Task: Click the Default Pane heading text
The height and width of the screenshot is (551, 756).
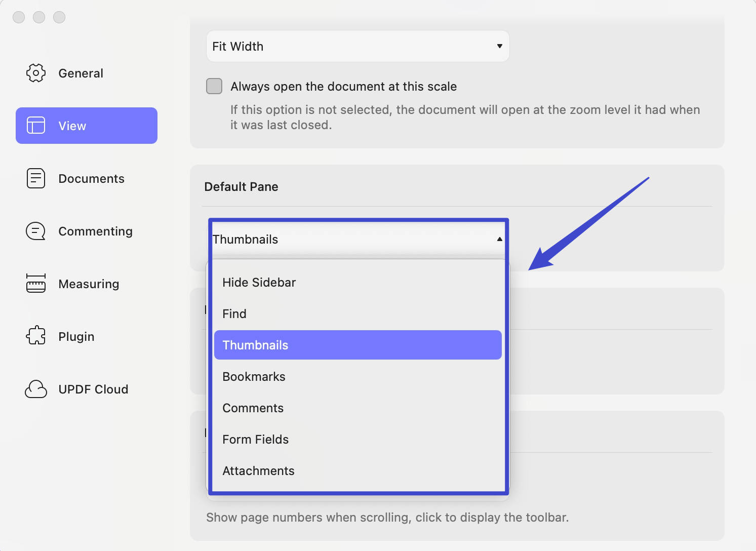Action: coord(241,186)
